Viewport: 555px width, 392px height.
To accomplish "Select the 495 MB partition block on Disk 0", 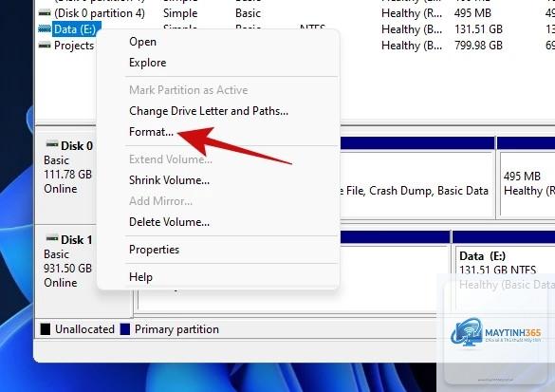I will [x=527, y=177].
